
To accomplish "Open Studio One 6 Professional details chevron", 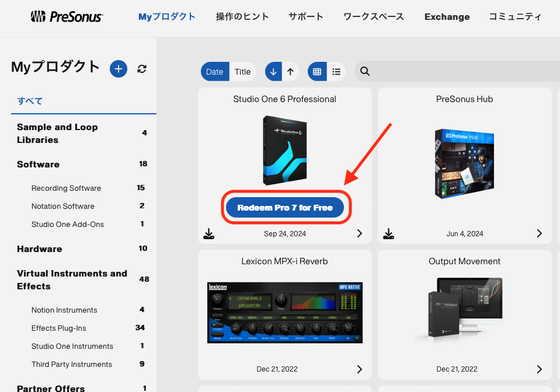I will coord(360,233).
